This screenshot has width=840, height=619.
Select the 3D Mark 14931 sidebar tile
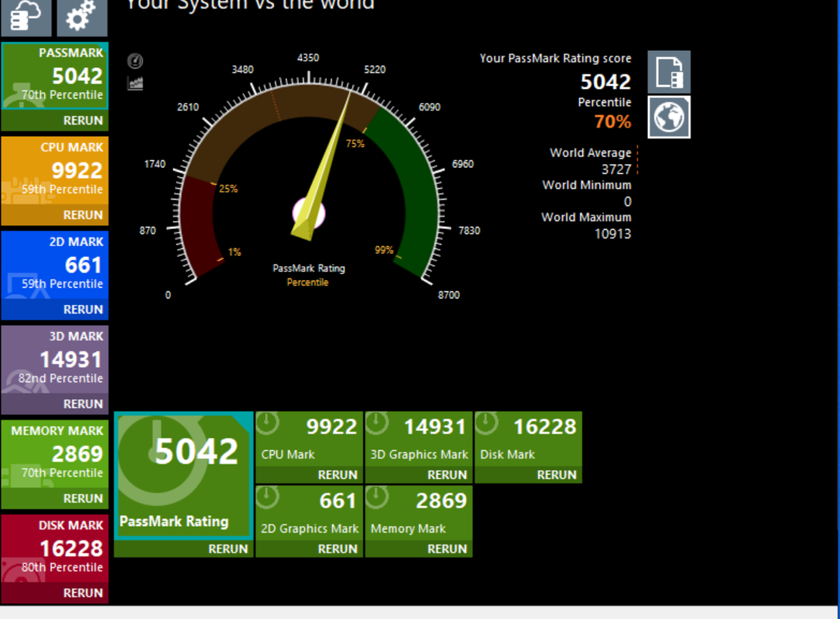55,360
